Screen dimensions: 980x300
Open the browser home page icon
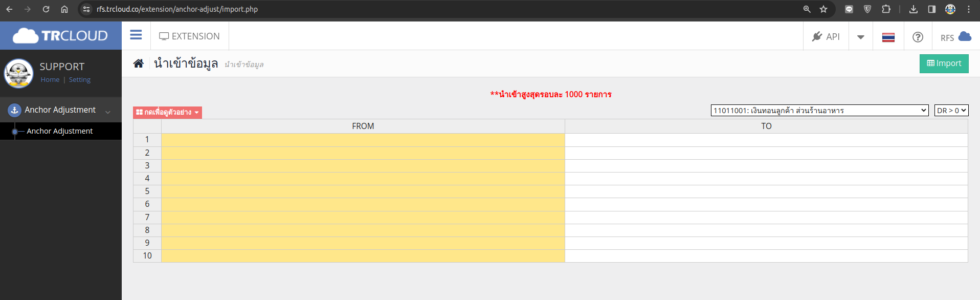click(x=64, y=9)
